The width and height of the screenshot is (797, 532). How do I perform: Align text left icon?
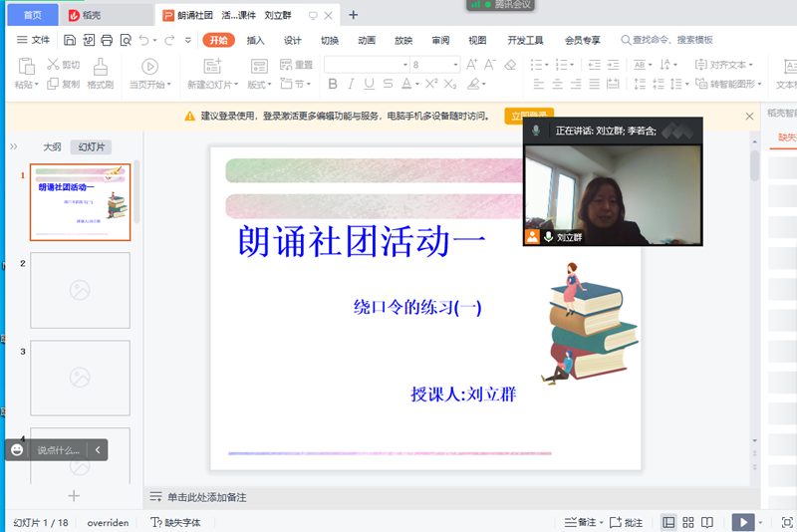[539, 84]
